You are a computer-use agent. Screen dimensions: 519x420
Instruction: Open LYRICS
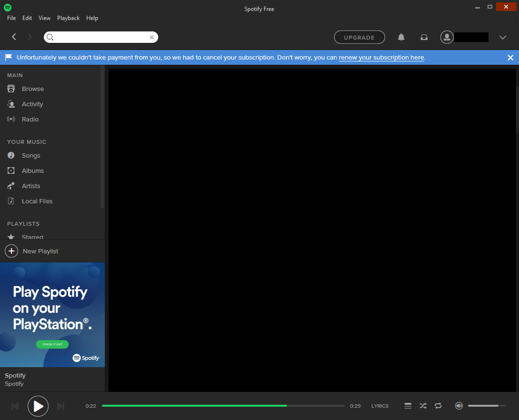click(x=380, y=406)
